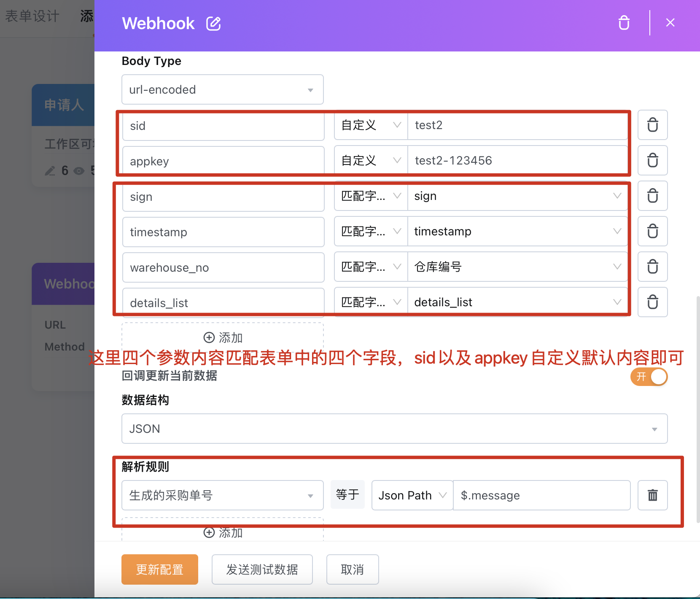Click the edit pencil icon next to Webhook title

(213, 24)
